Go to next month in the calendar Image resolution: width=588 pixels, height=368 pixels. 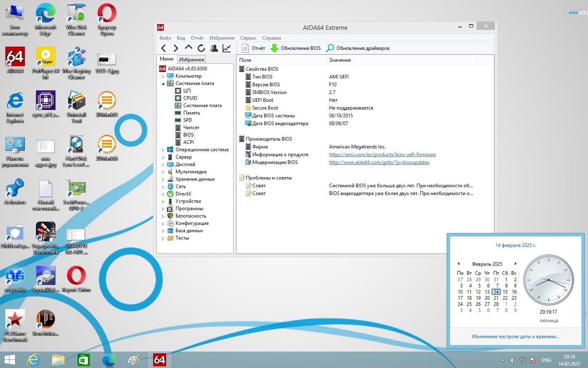coord(515,264)
